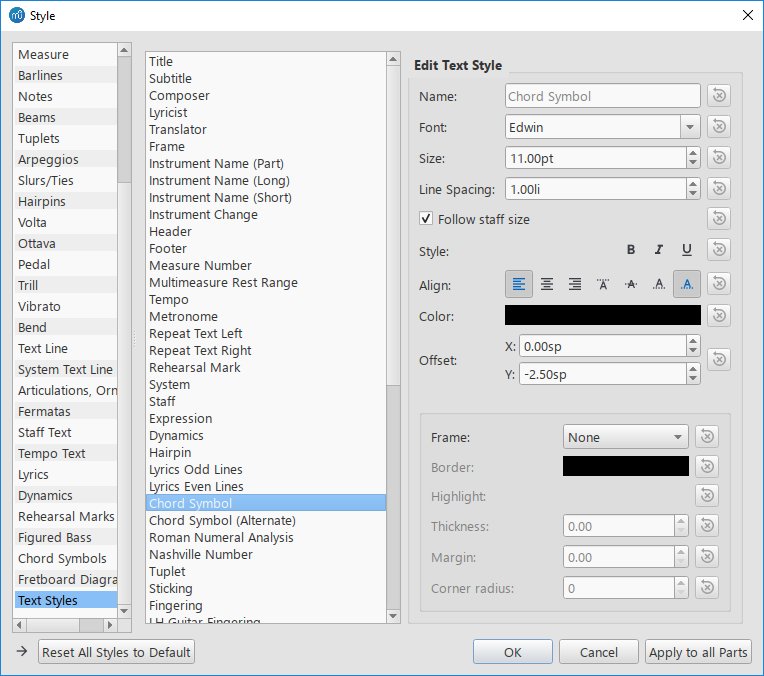Align text left horizontally
The height and width of the screenshot is (676, 764).
point(519,284)
